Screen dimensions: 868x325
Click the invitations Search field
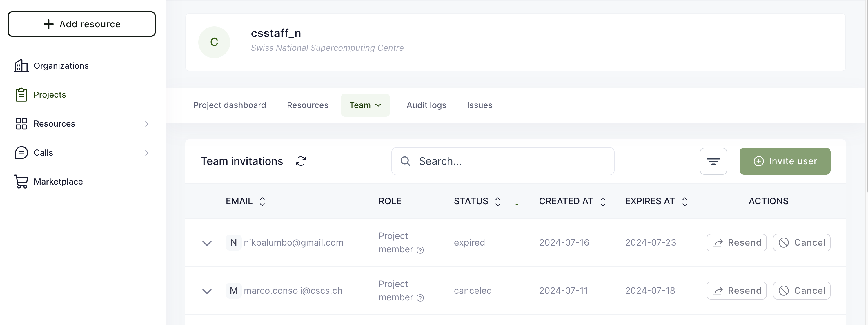click(x=503, y=161)
